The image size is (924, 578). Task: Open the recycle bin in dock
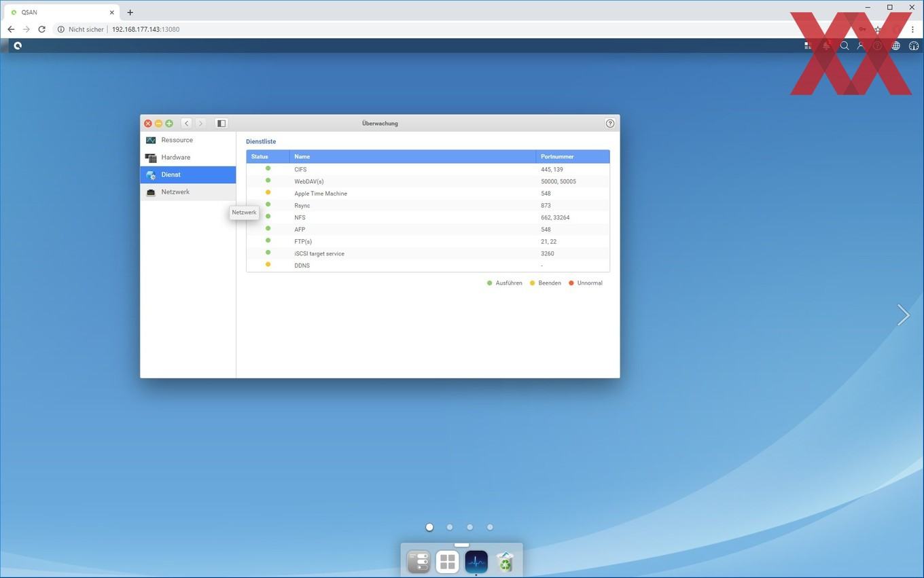(505, 562)
